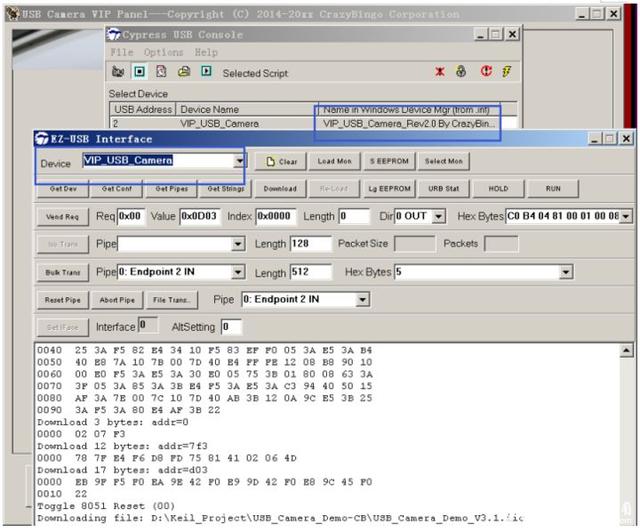
Task: Select the VIP_USB_Camera device row
Action: tap(313, 123)
